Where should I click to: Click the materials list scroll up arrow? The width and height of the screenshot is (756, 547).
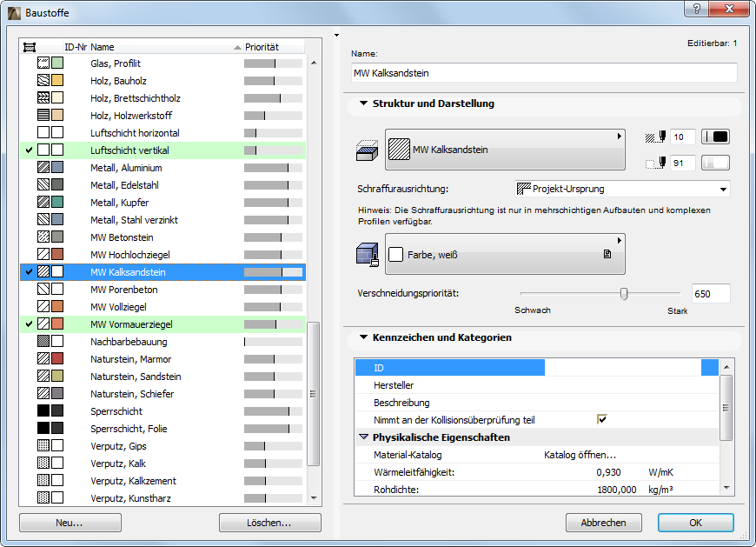(314, 63)
